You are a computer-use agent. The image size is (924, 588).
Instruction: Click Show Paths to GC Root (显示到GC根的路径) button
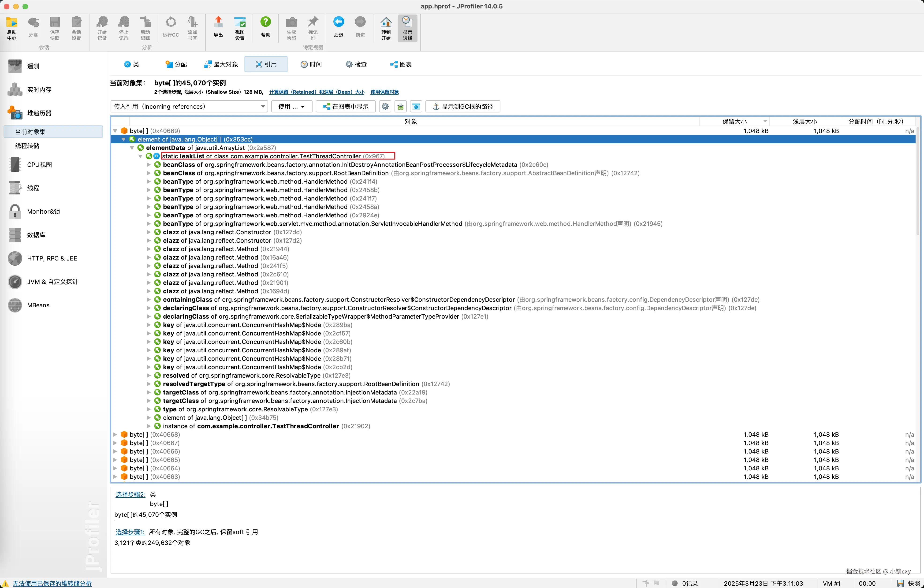tap(462, 107)
